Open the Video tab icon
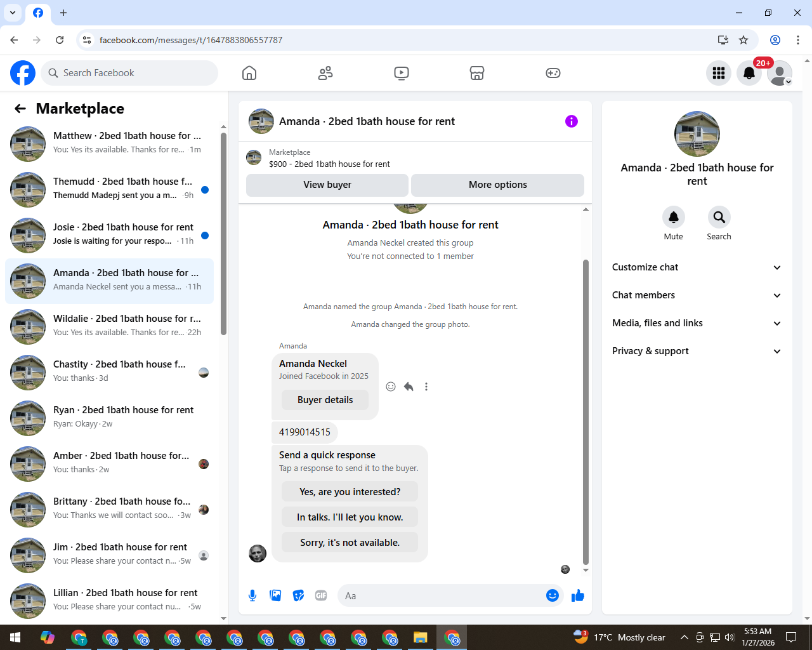 402,73
